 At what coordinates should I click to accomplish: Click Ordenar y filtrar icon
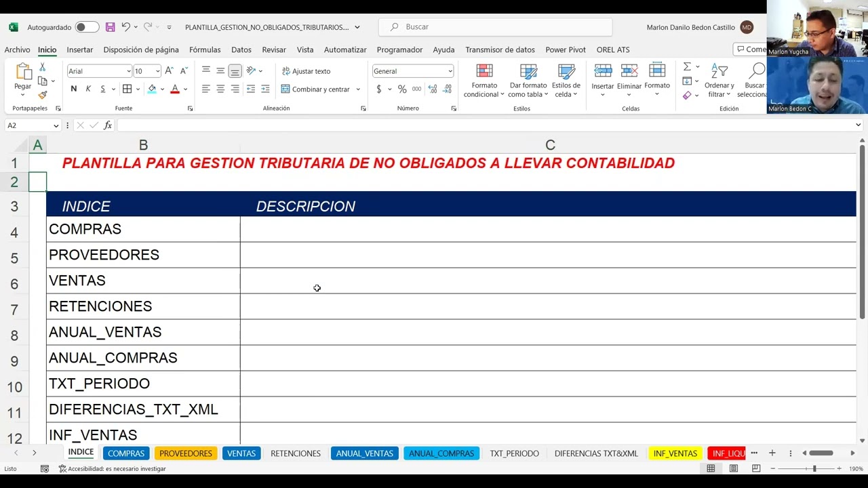tap(719, 81)
